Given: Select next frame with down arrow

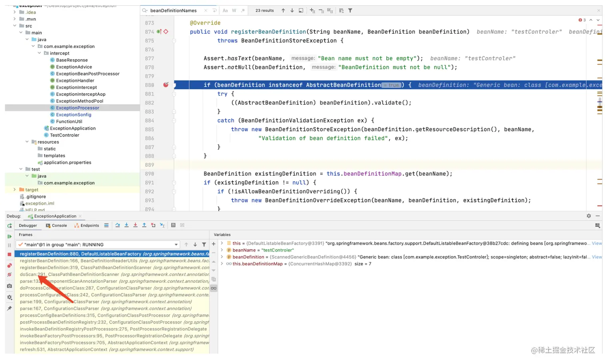Looking at the screenshot, I should click(x=195, y=244).
